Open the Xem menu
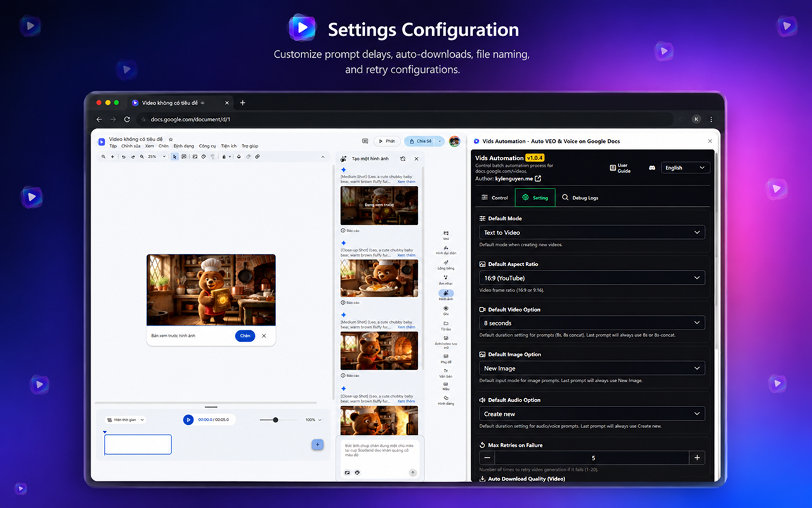This screenshot has height=508, width=812. coord(150,146)
